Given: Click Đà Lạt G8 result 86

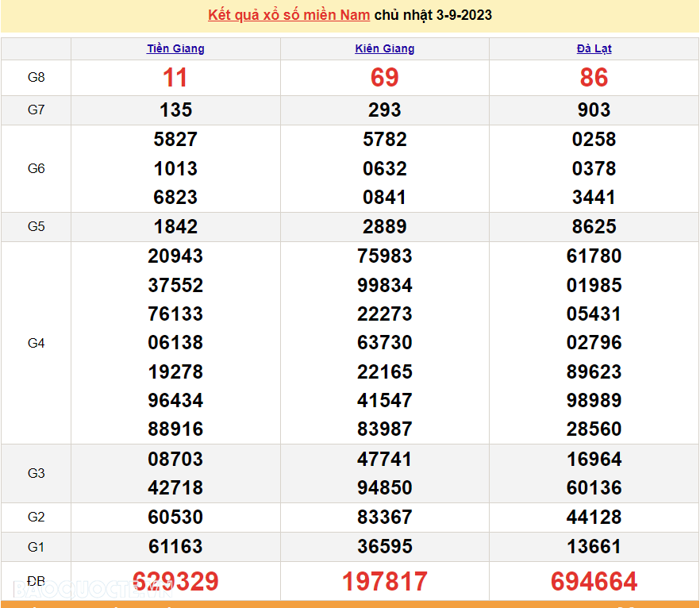Looking at the screenshot, I should 594,78.
